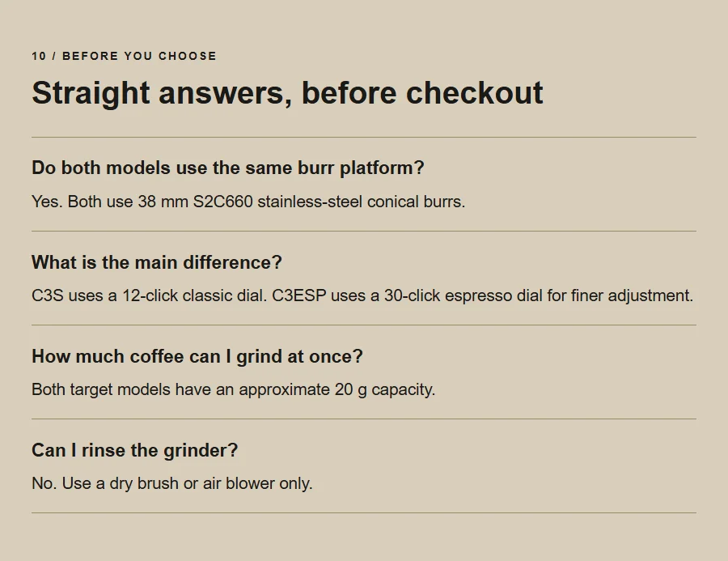Click the 'No. Use a dry brush' answer
The height and width of the screenshot is (561, 728).
[171, 483]
